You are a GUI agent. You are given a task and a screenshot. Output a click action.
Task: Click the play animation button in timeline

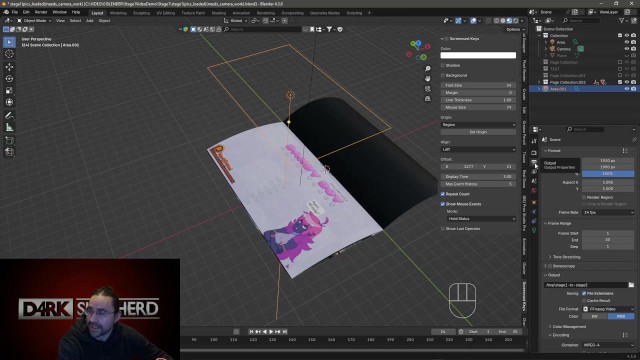tap(271, 332)
